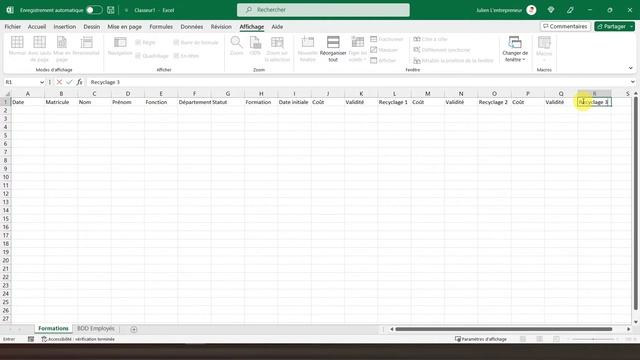Click the Rechercher search box

point(323,10)
